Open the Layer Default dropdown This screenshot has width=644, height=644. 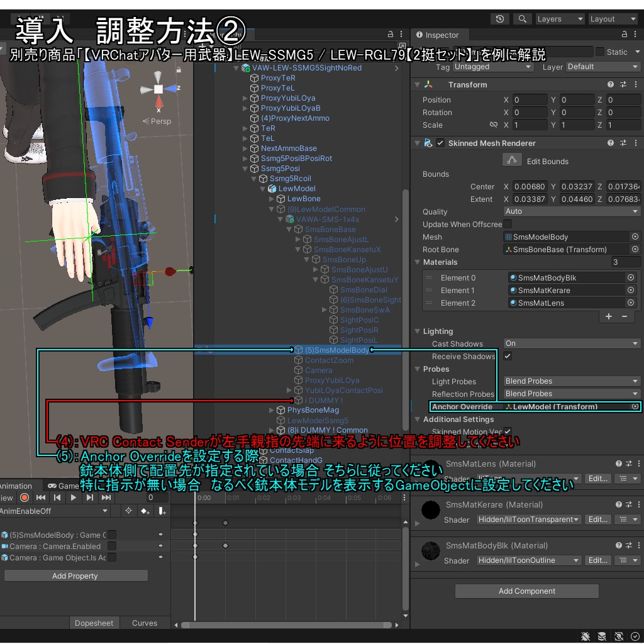(x=603, y=67)
